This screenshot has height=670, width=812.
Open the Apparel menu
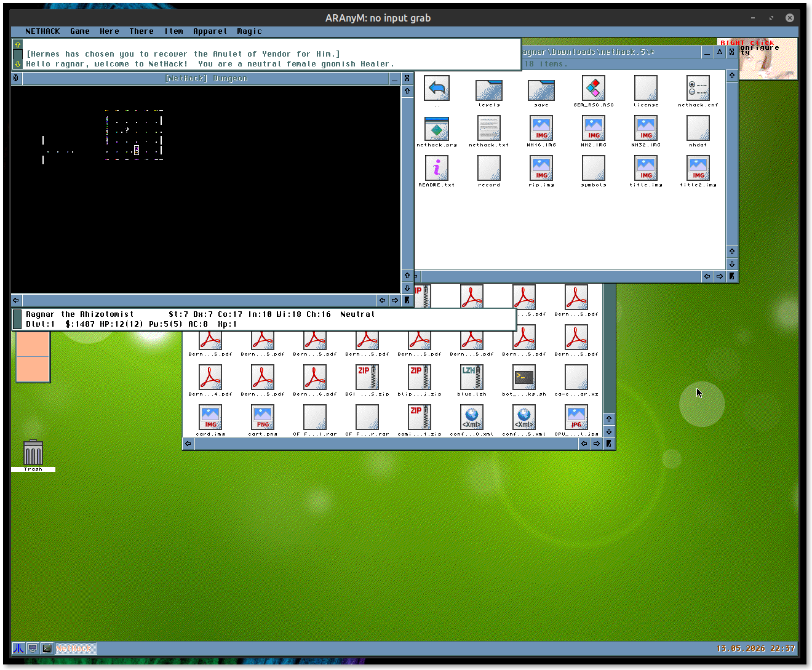(210, 31)
